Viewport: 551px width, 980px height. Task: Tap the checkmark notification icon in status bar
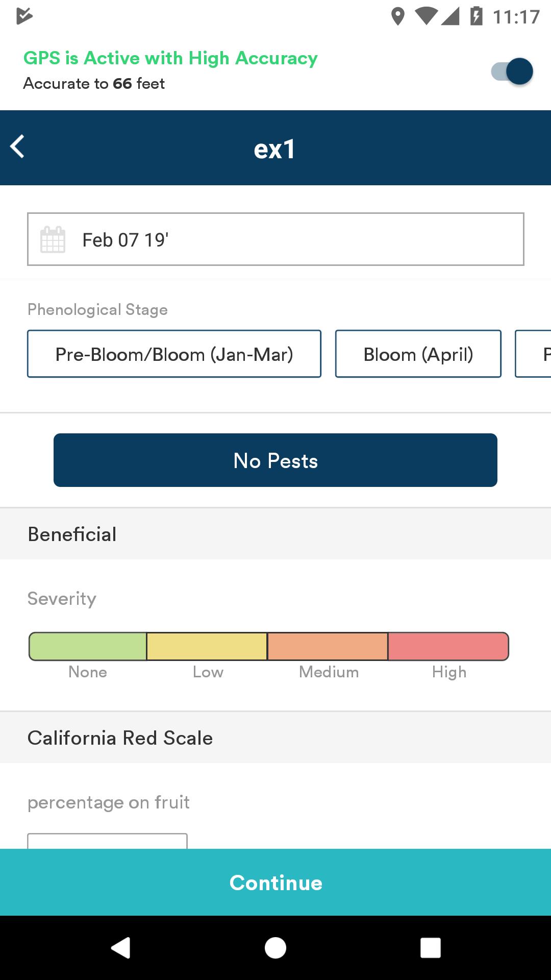click(24, 16)
